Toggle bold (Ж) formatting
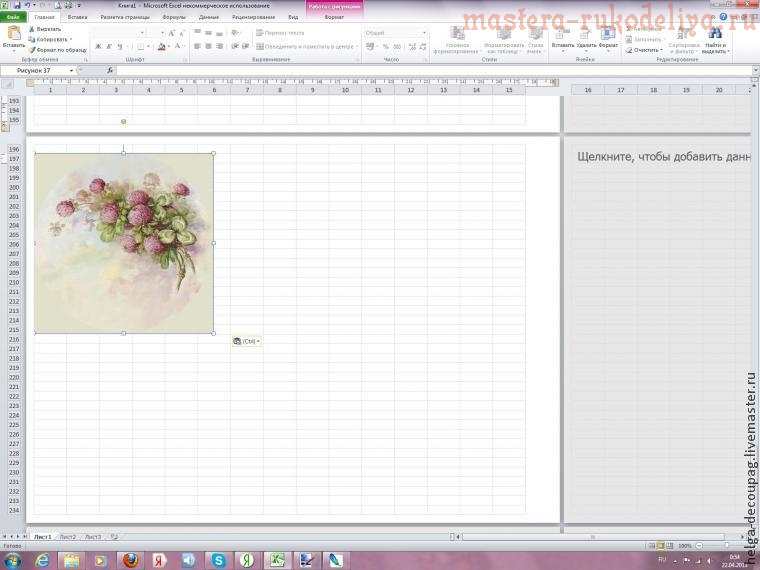Image resolution: width=760 pixels, height=570 pixels. [x=98, y=47]
